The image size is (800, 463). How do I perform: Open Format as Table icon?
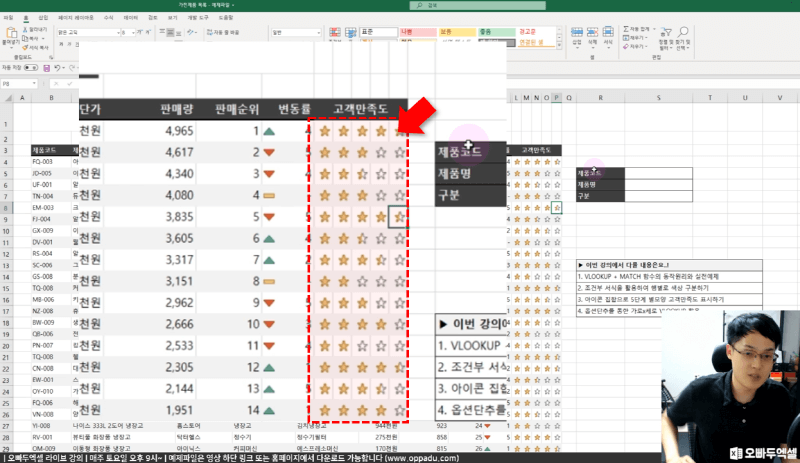351,32
